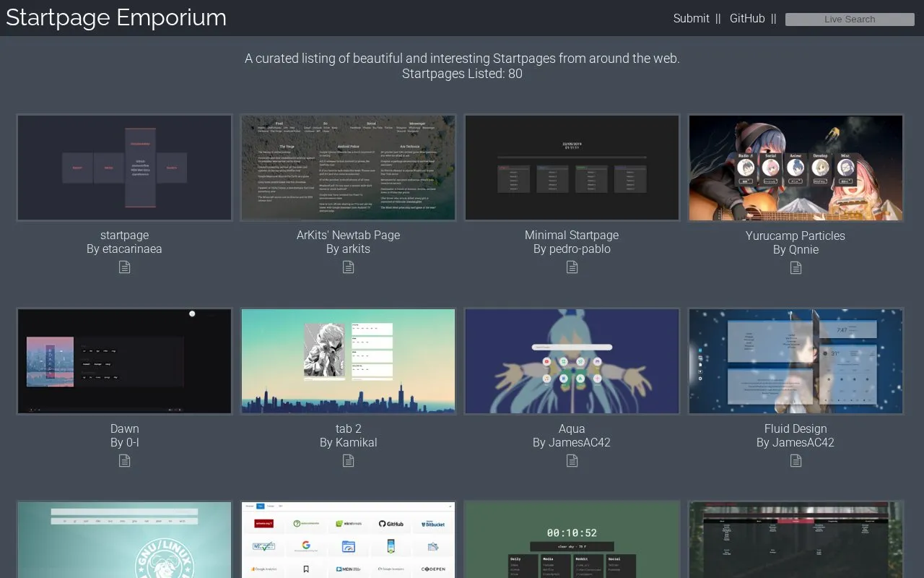Open the Minimal Startpage preview thumbnail
This screenshot has height=578, width=924.
pos(572,168)
